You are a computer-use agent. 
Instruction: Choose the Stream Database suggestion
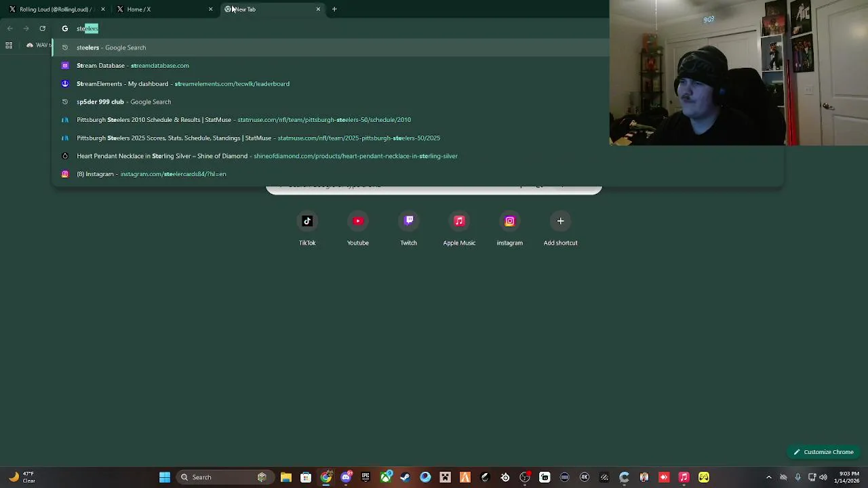(x=417, y=66)
